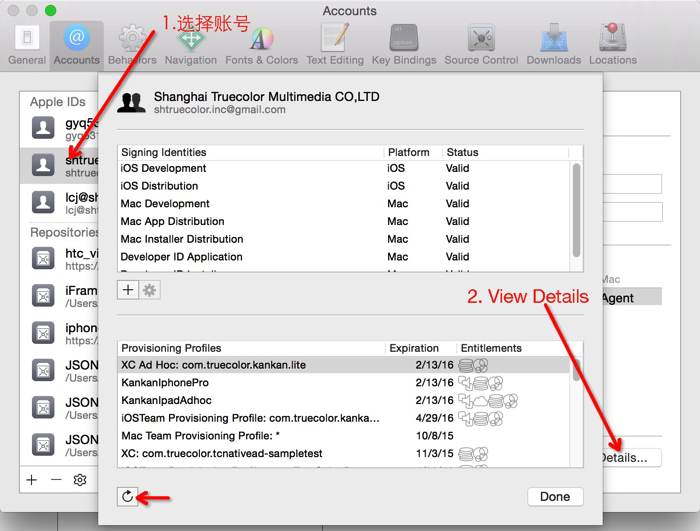Remove account with the minus button
700x531 pixels.
tap(56, 480)
